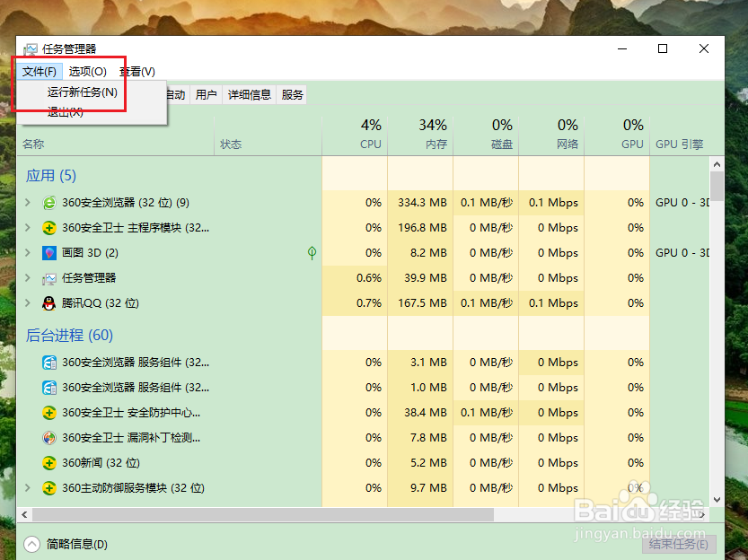This screenshot has height=560, width=748.
Task: Click the 任务管理器 process icon
Action: [x=48, y=278]
